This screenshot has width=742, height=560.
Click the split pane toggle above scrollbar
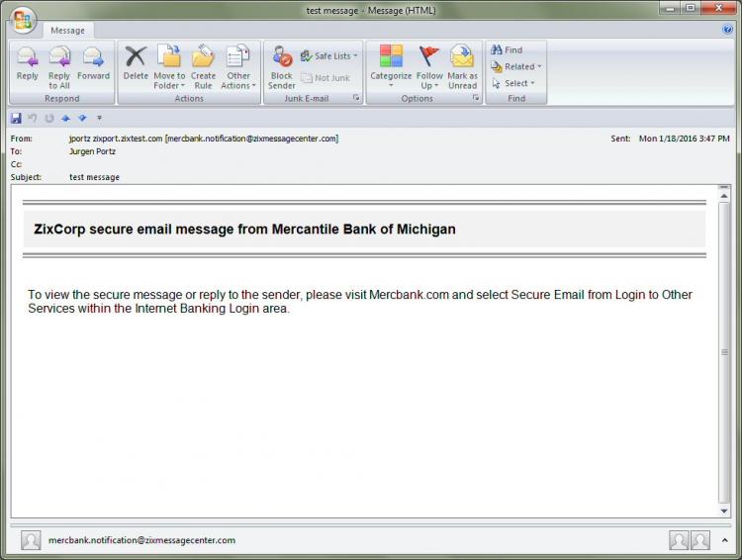tap(724, 187)
